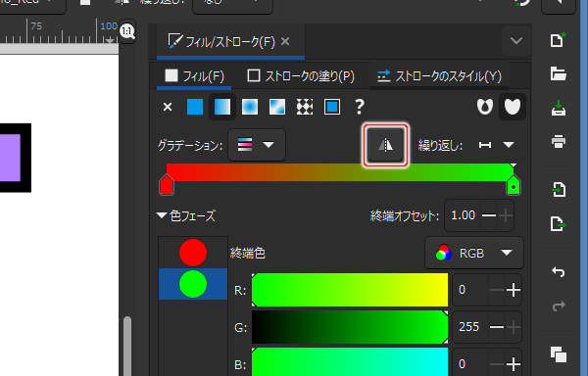Image resolution: width=588 pixels, height=376 pixels.
Task: Select the mesh gradient fill icon
Action: [x=277, y=107]
